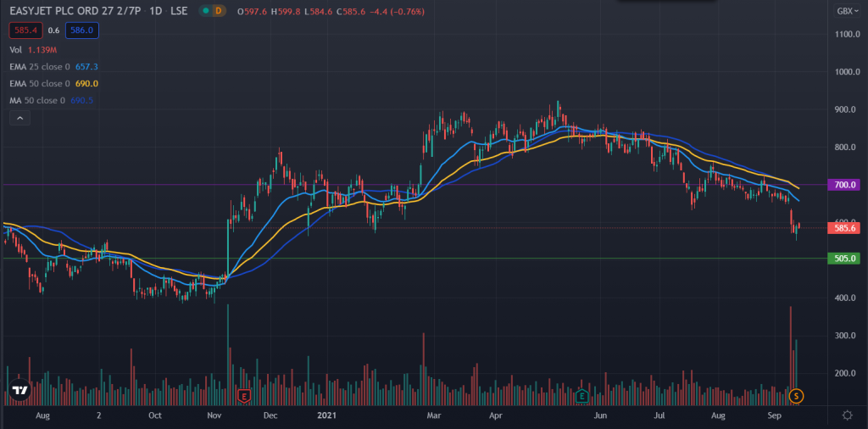
Task: Click the O597.6 open price value
Action: point(251,11)
